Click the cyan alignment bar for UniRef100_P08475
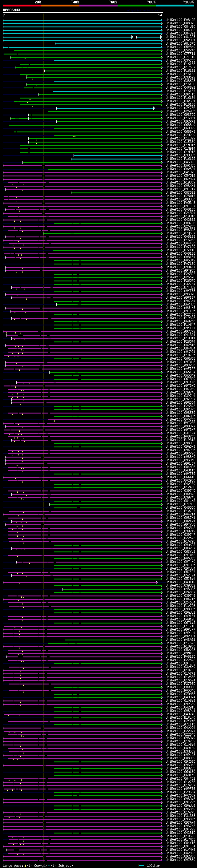This screenshot has height=868, width=197. pos(82,20)
